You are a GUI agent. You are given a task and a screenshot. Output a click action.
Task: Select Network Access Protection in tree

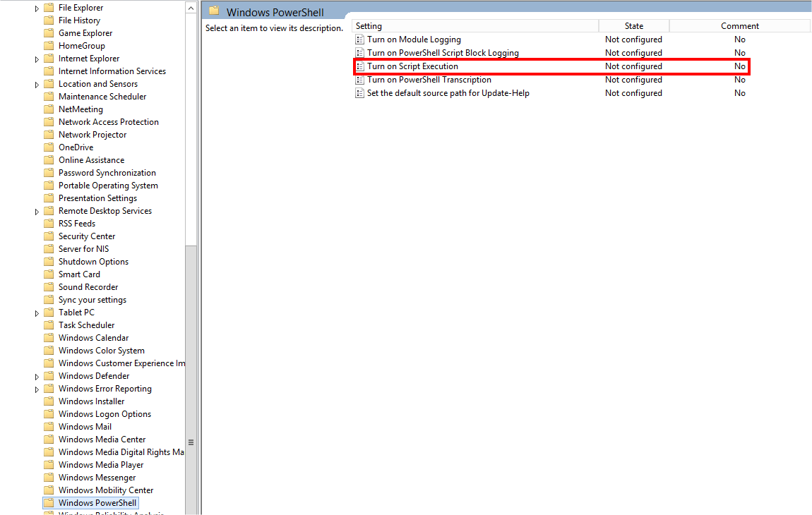click(108, 121)
